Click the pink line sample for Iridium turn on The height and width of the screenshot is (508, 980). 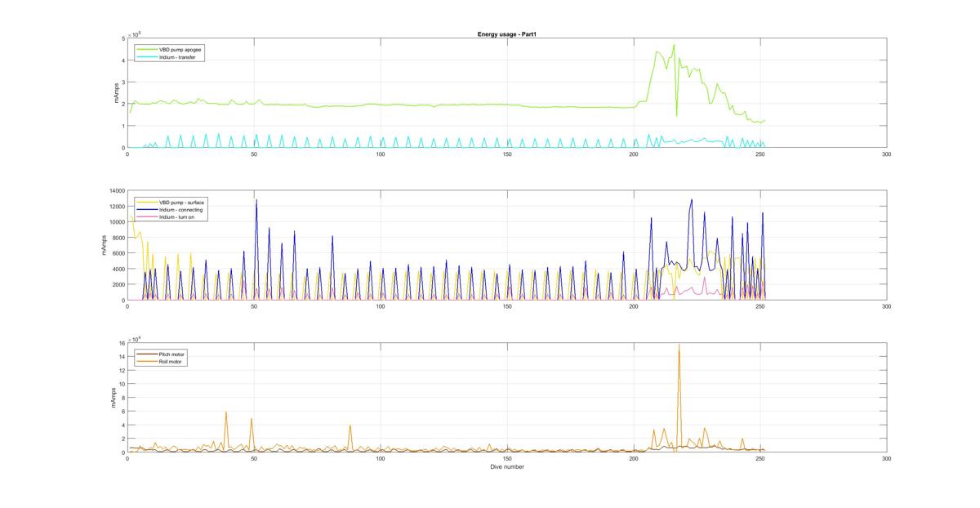tap(147, 216)
